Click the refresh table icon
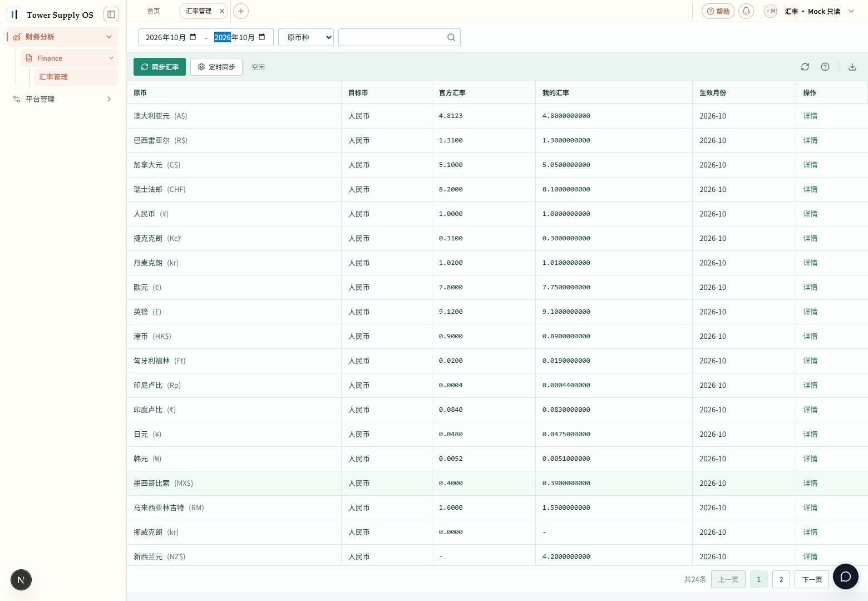The image size is (868, 601). [805, 67]
